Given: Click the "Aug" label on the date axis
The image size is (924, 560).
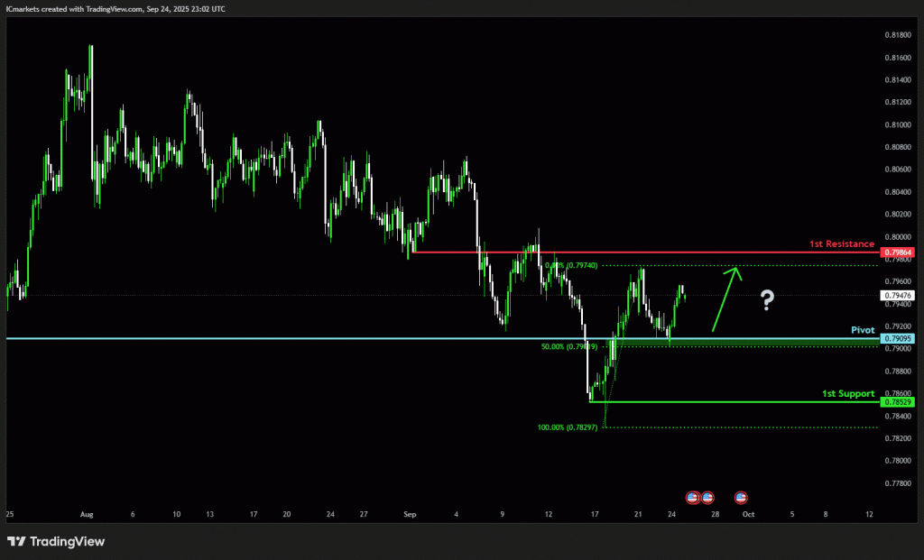Looking at the screenshot, I should [87, 514].
